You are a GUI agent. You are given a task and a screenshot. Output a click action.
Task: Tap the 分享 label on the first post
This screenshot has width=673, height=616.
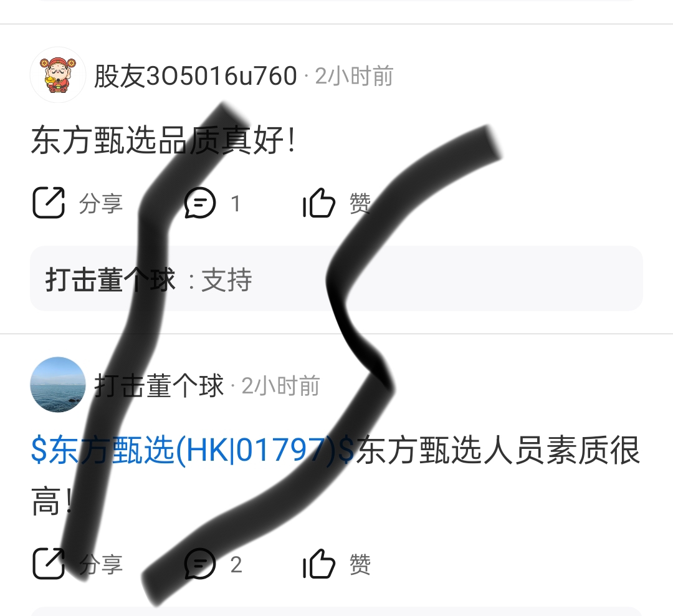click(101, 203)
